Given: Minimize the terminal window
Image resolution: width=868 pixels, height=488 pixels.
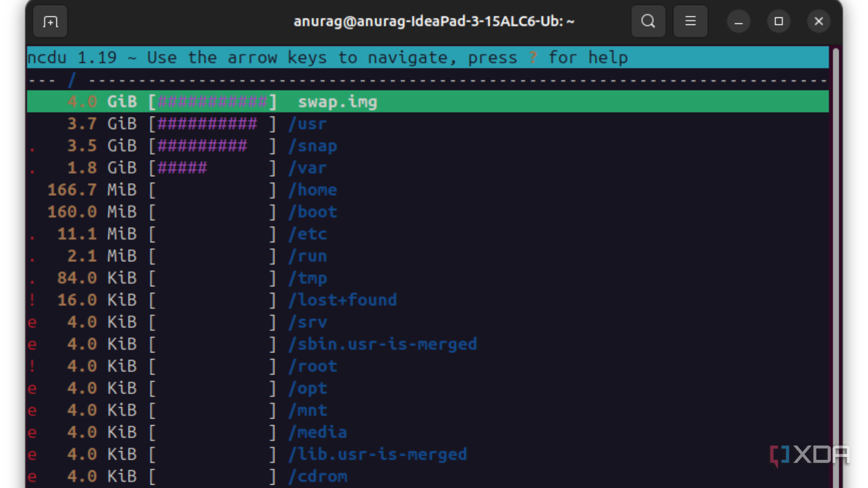Looking at the screenshot, I should click(x=738, y=22).
